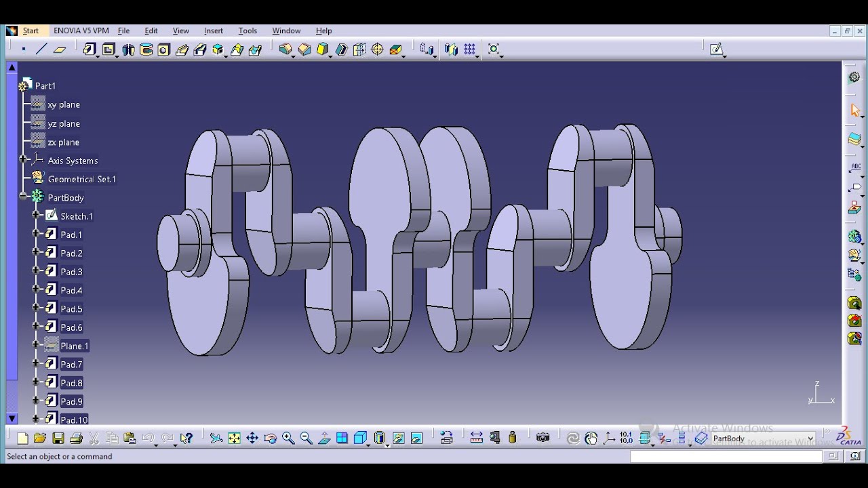
Task: Open the Edit menu
Action: coord(151,30)
